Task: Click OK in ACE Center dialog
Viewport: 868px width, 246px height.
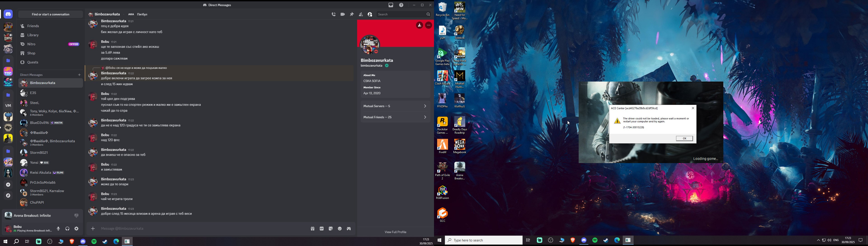Action: (x=684, y=138)
